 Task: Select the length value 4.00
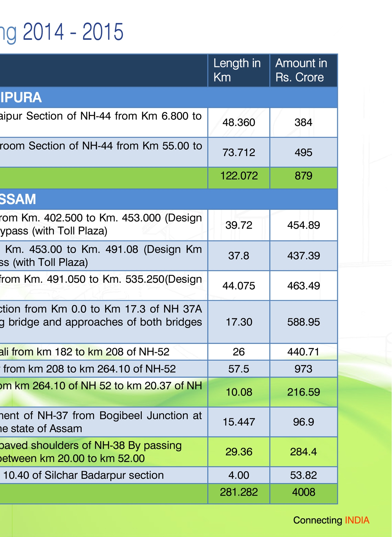(239, 475)
